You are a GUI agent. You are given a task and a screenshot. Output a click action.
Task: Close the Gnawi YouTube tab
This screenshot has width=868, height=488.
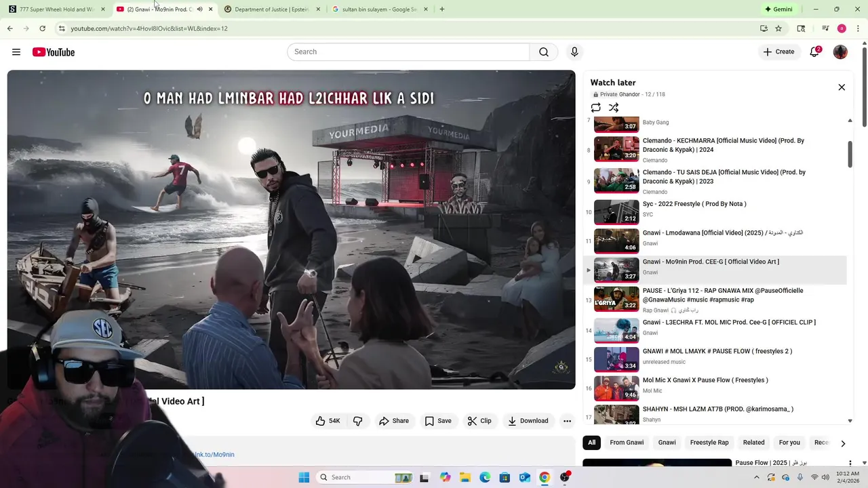[x=210, y=9]
